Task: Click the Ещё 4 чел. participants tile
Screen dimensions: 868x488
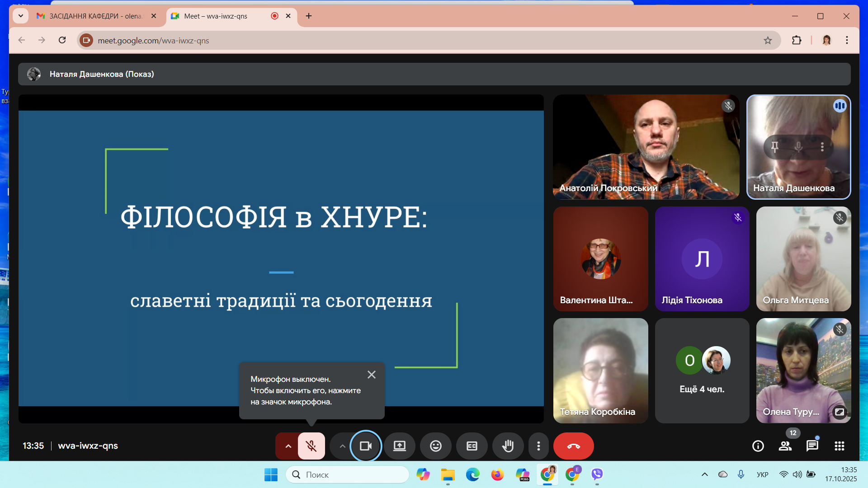Action: coord(702,371)
